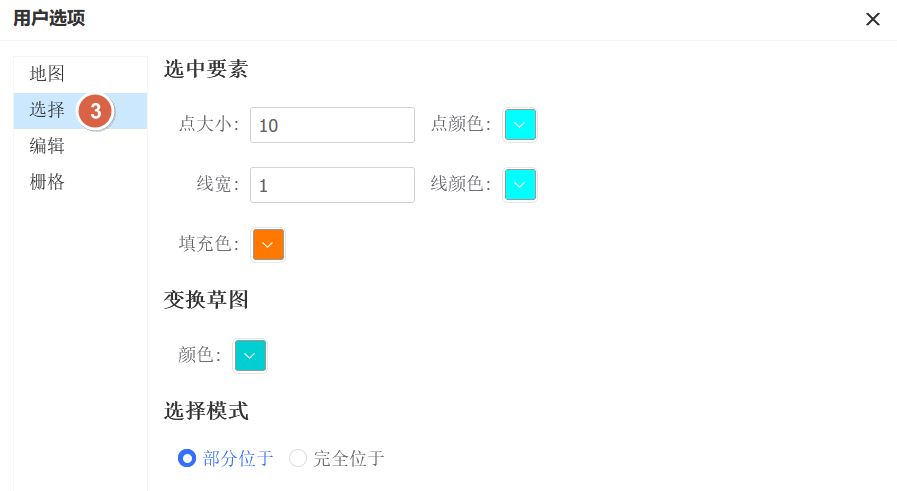Screen dimensions: 897x491
Task: Expand the 线颜色 color dropdown
Action: (x=520, y=185)
